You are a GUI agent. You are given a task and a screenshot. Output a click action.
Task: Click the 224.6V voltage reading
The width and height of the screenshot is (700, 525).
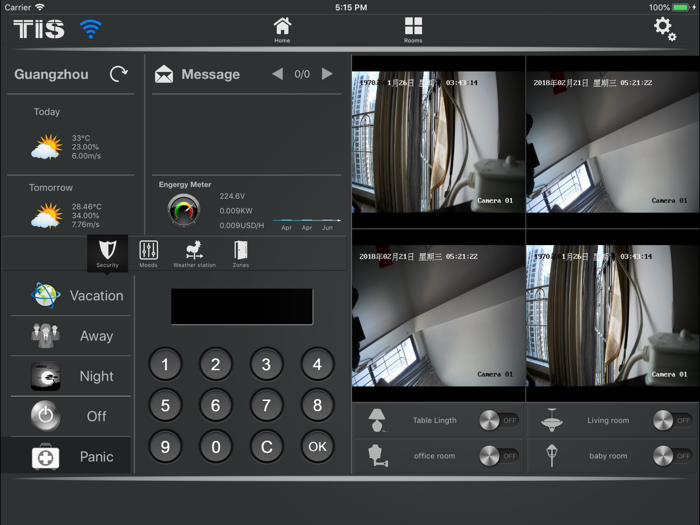[232, 196]
